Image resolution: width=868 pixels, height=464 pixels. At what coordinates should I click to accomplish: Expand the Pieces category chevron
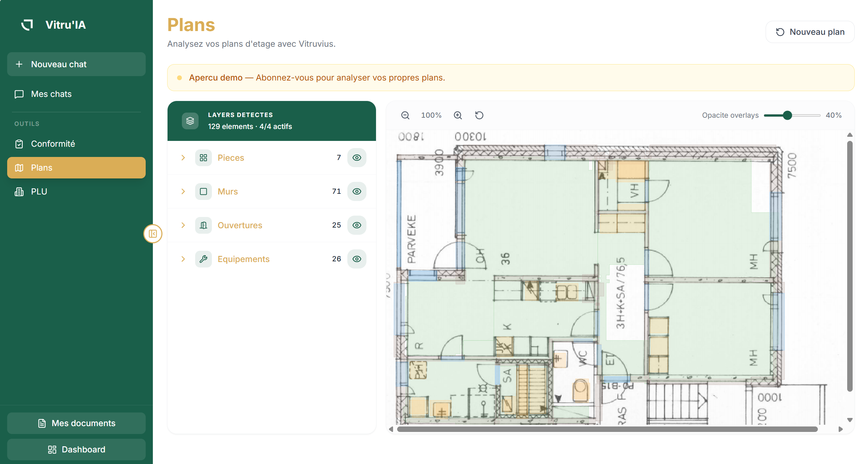183,158
